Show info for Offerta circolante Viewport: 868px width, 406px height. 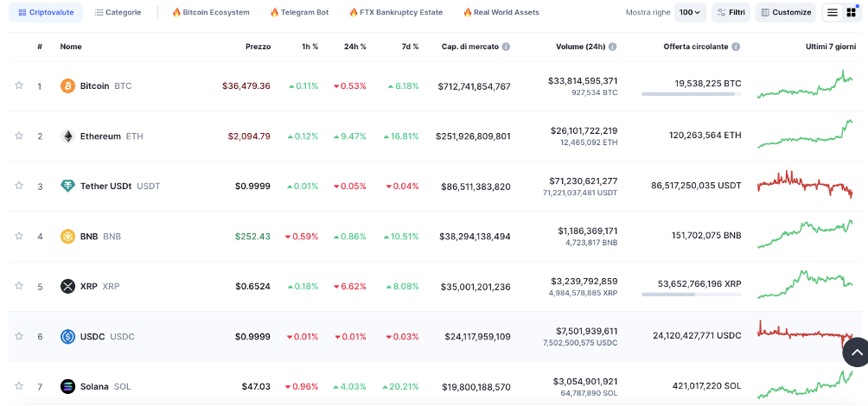[736, 47]
